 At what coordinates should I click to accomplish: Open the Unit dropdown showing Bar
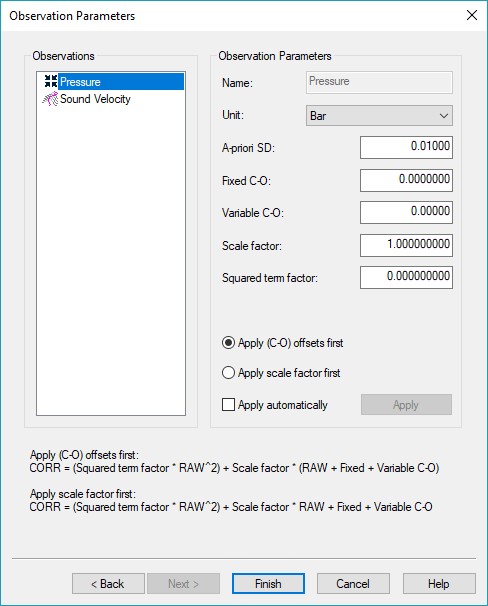[x=379, y=116]
